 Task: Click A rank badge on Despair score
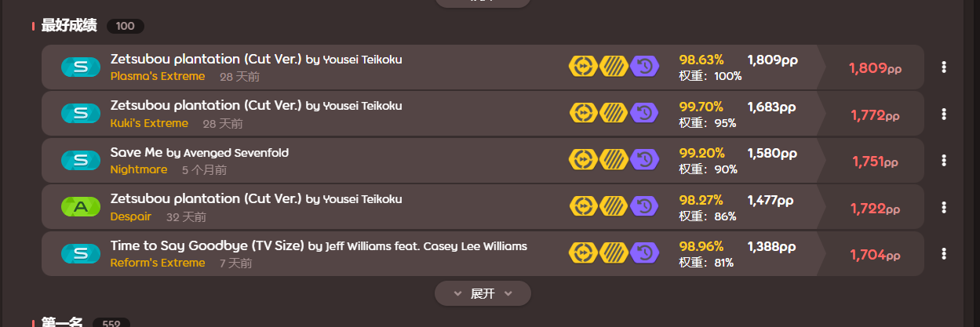[81, 207]
